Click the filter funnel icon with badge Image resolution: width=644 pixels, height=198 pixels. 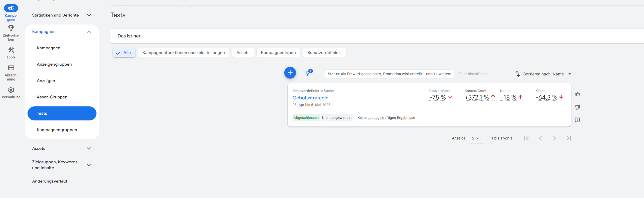[x=308, y=73]
